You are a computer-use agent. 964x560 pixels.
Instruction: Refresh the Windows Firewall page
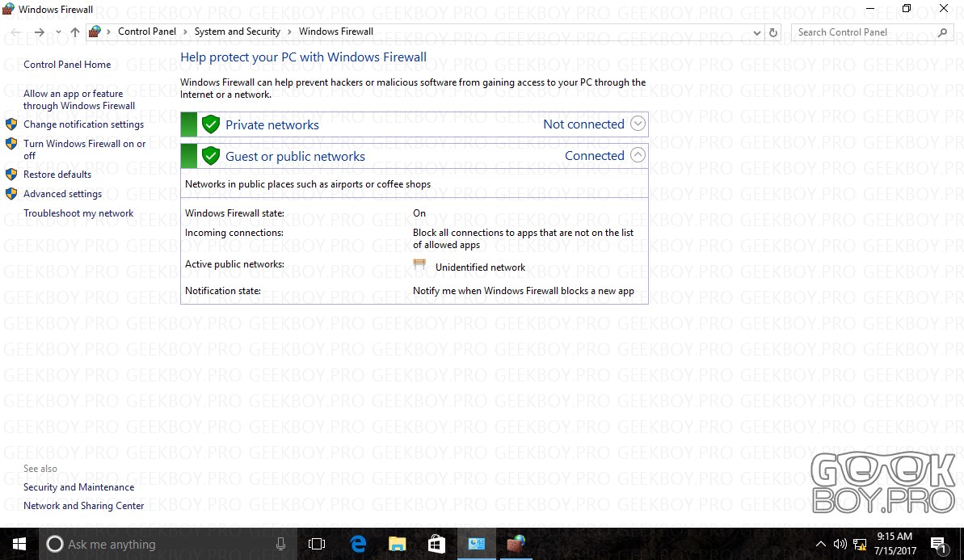pyautogui.click(x=773, y=32)
